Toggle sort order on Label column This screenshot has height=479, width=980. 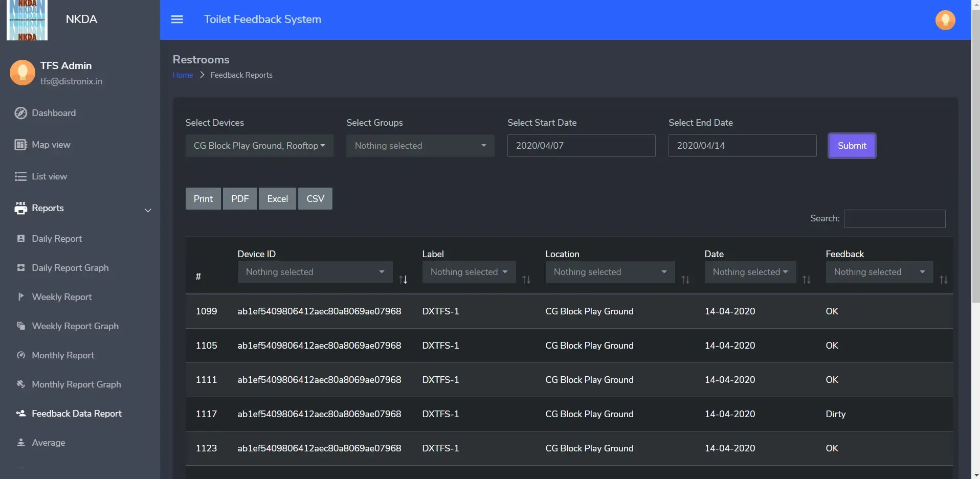526,280
